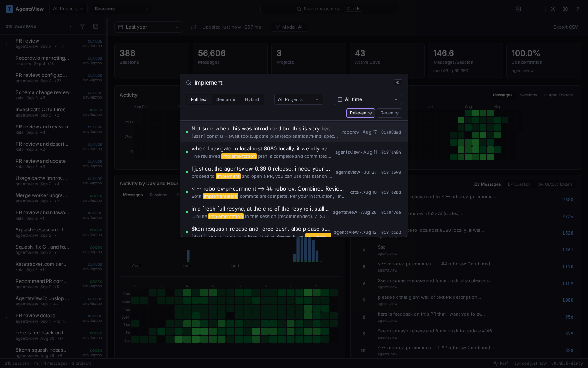
Task: Open the Sessions view dropdown in top bar
Action: coord(121,9)
